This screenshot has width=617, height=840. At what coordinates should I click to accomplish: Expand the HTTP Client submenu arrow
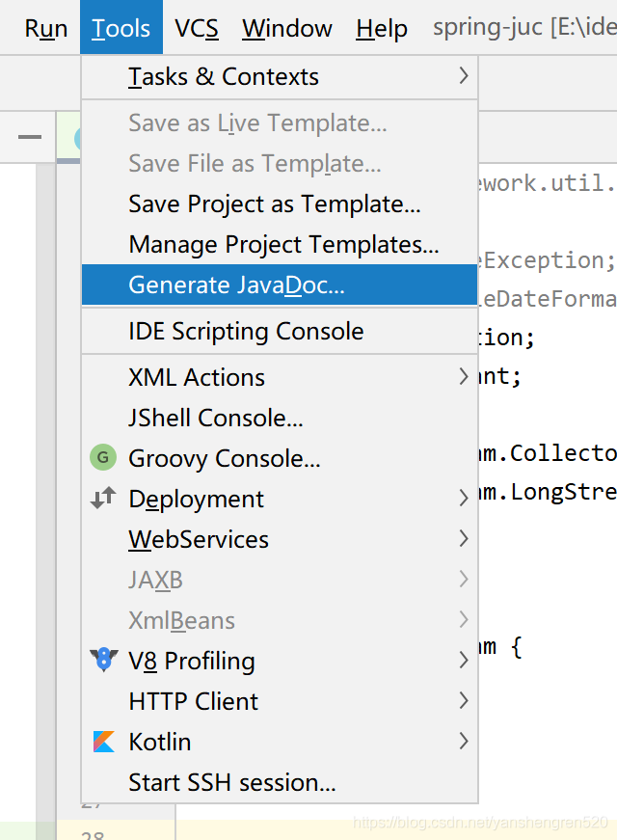click(464, 701)
